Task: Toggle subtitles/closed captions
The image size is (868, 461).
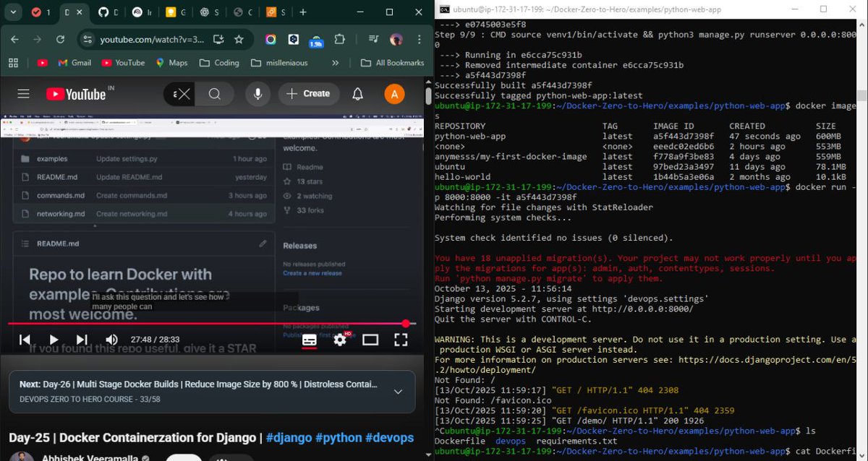Action: pos(309,340)
